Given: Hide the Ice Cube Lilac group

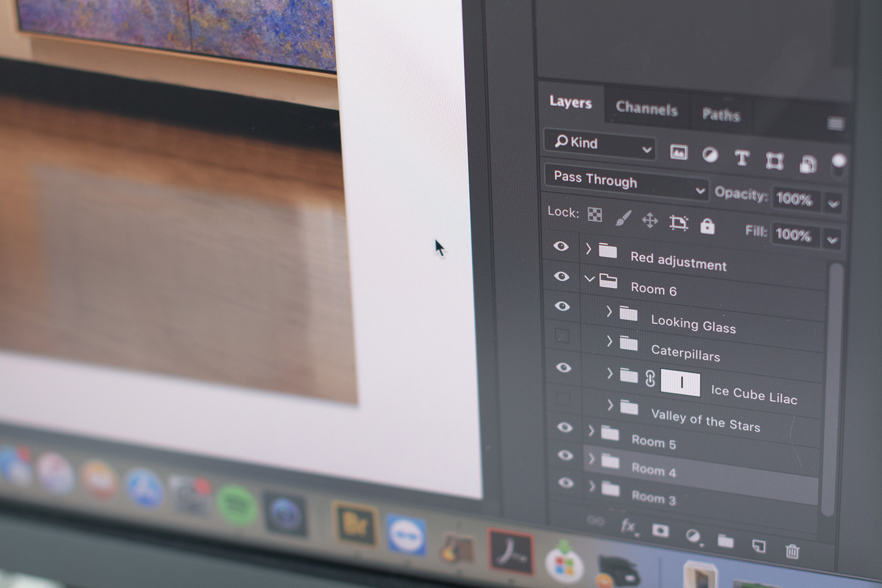Looking at the screenshot, I should coord(563,367).
